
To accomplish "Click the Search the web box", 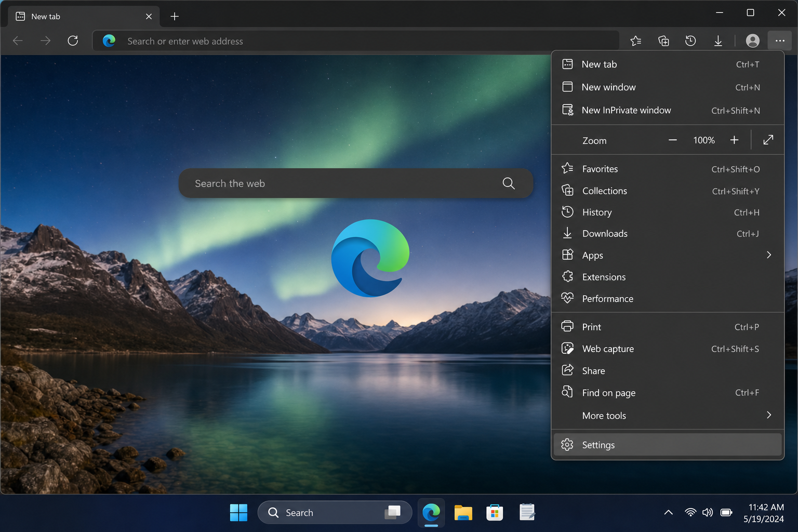I will click(x=356, y=183).
